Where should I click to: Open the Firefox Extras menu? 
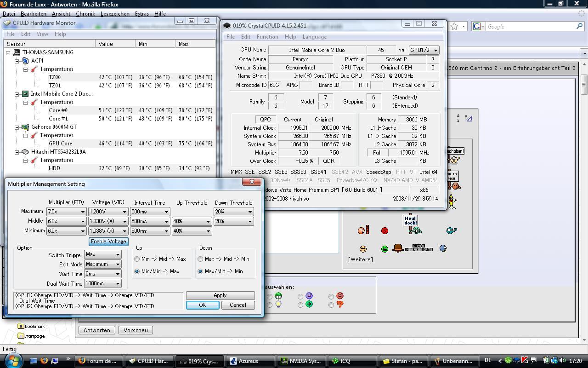tap(142, 14)
